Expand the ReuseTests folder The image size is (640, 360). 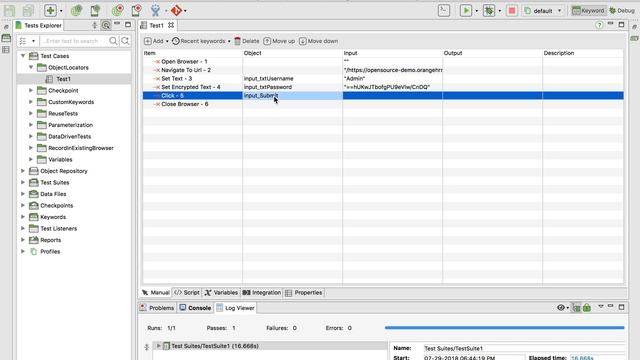click(31, 113)
